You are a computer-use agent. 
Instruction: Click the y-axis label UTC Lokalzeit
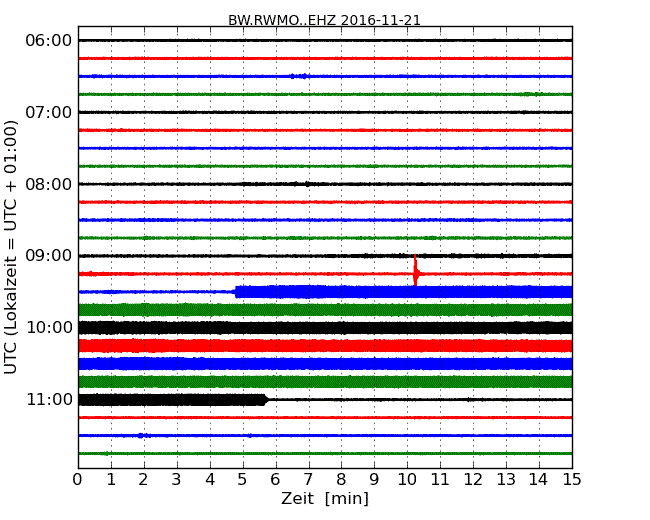click(x=10, y=247)
